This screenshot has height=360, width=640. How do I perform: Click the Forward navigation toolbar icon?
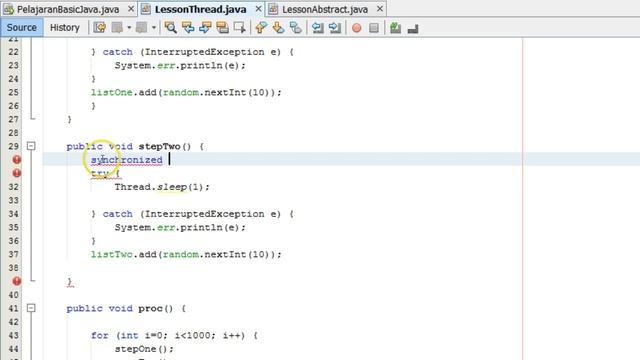141,28
